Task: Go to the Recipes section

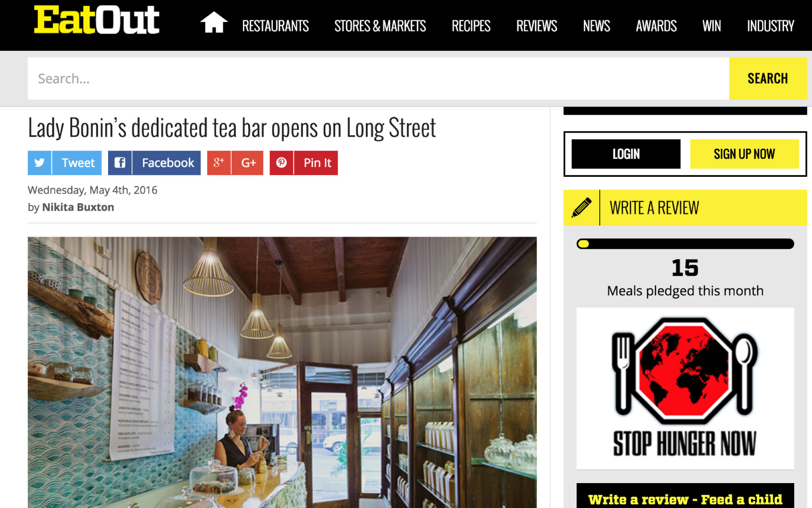Action: click(x=471, y=26)
